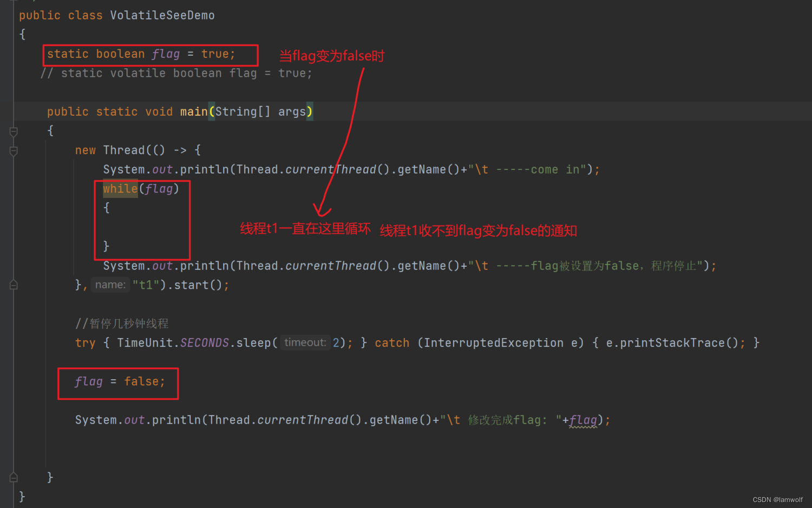Click InterruptedException in catch clause
Screen dimensions: 812x508
(x=494, y=343)
